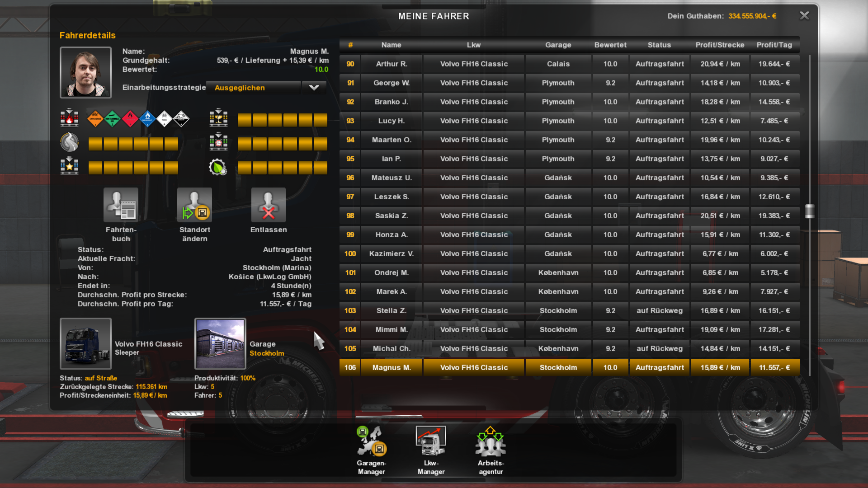
Task: Click the Garage Stockholm thumbnail
Action: tap(220, 343)
